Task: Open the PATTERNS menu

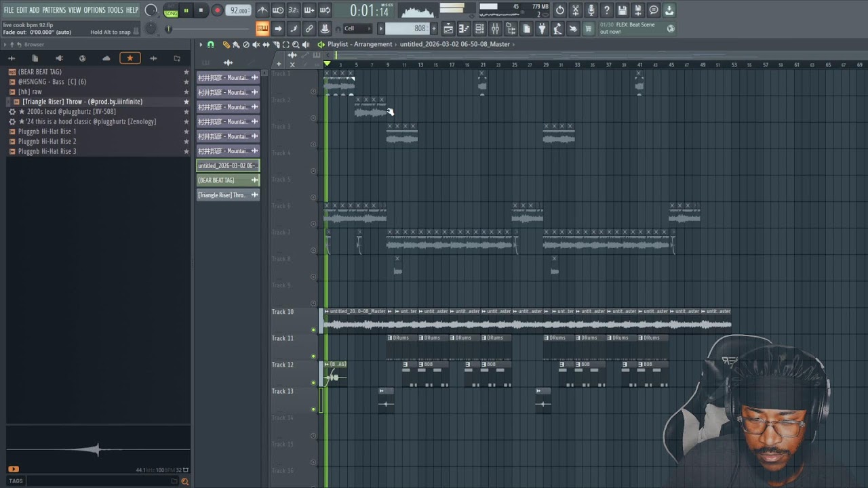Action: (54, 10)
